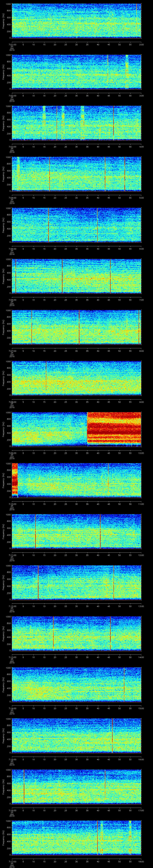Click the red vertical line near 16 s in the 7:08:00 spectrogram
Viewport: 153px width, 868px height.
[x=46, y=376]
